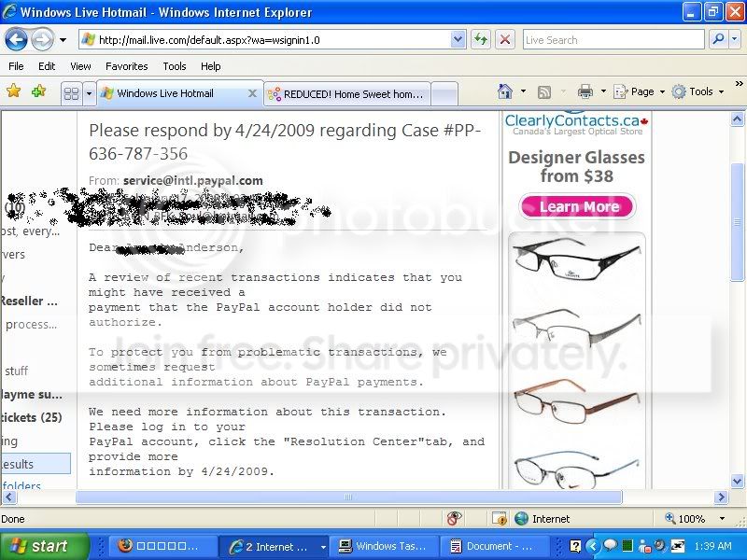747x560 pixels.
Task: Open the Edit menu
Action: pos(47,66)
